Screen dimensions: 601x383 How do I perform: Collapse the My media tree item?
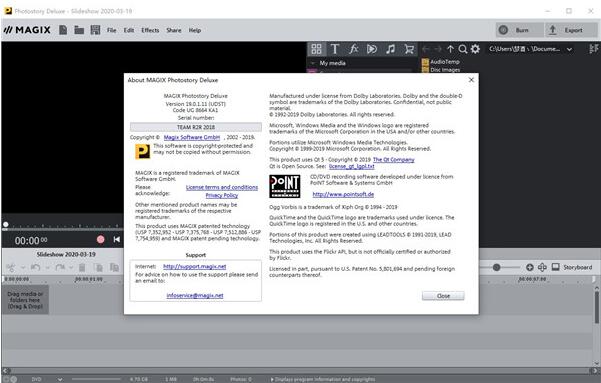coord(313,63)
